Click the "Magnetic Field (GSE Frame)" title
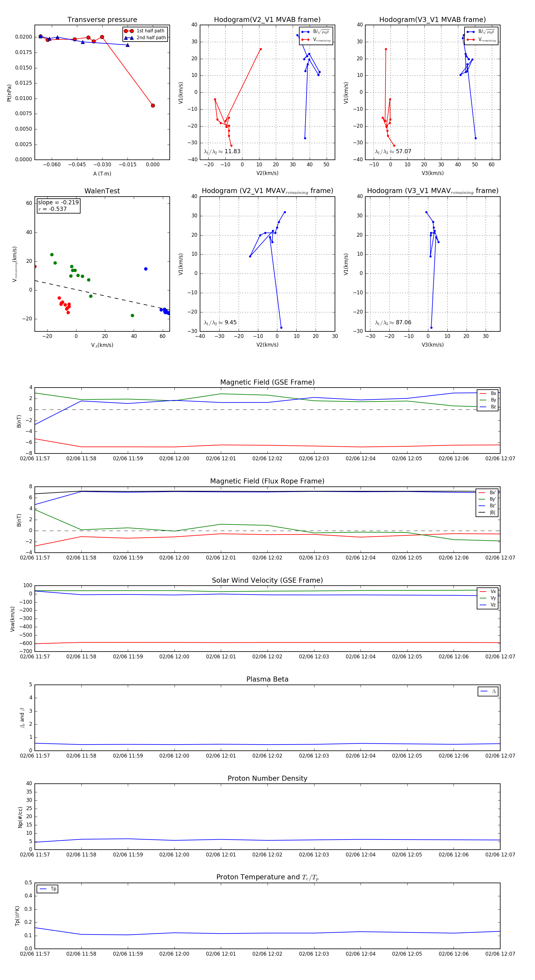This screenshot has width=535, height=980. [x=267, y=382]
